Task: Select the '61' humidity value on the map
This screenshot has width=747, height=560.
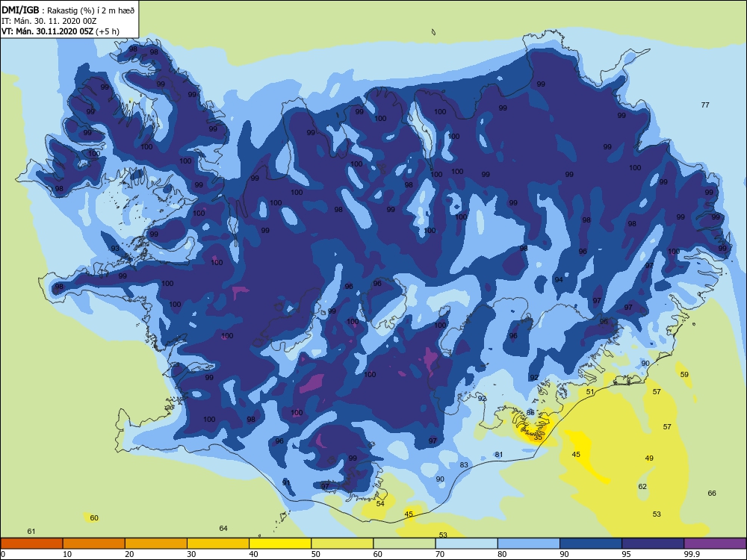Action: click(31, 532)
